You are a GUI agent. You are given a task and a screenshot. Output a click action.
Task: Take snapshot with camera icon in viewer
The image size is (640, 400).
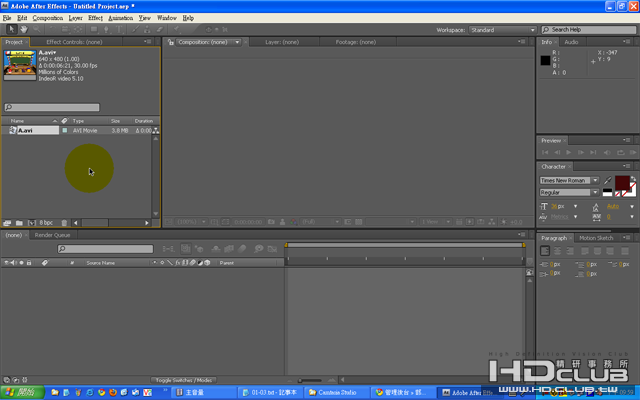coord(271,222)
